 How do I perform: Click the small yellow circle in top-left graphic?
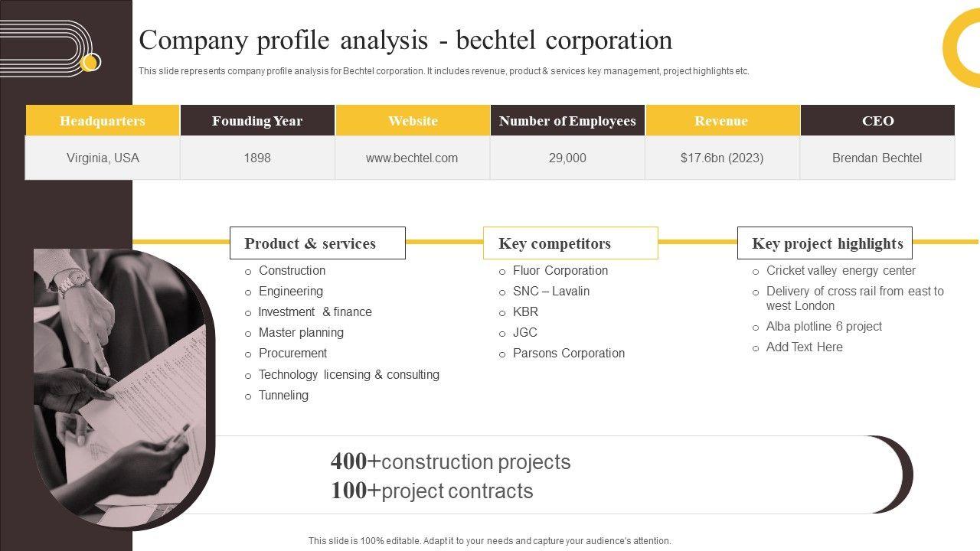(x=90, y=63)
